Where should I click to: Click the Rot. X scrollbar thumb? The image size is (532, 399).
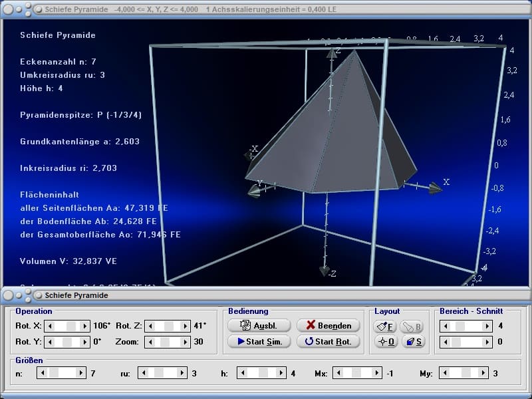(71, 326)
